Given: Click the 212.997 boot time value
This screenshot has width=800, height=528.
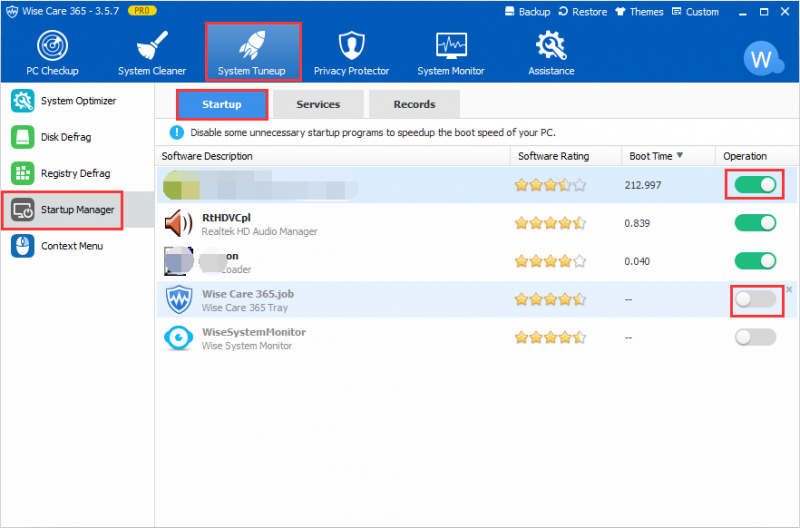Looking at the screenshot, I should click(643, 185).
